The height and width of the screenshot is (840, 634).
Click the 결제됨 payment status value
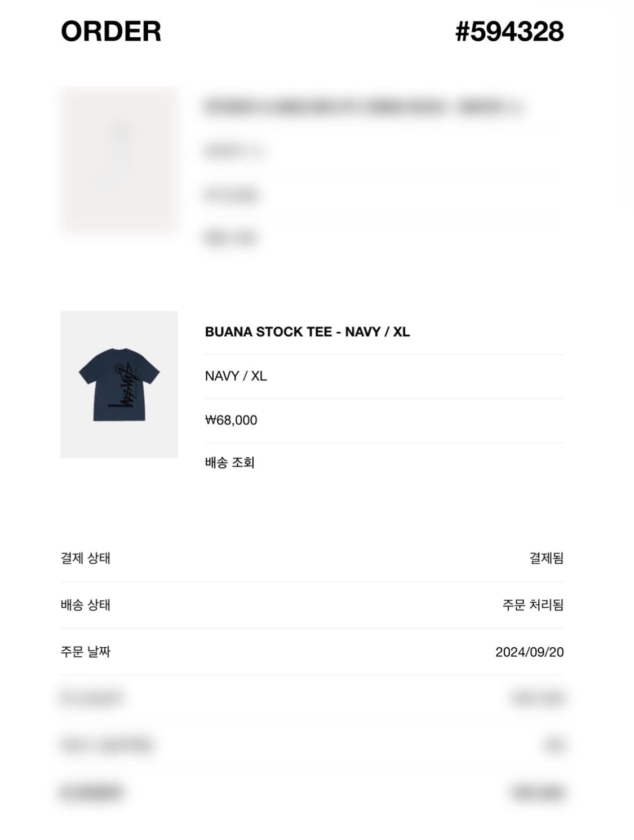point(546,558)
